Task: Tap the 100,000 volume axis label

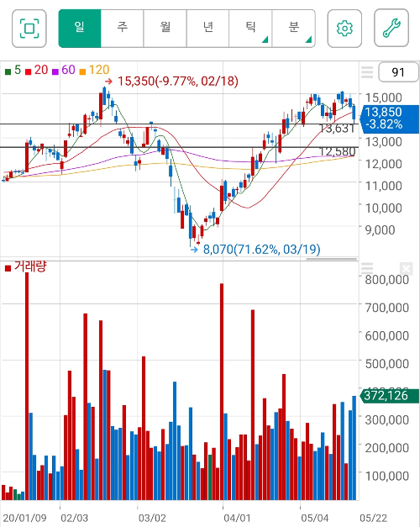Action: click(x=386, y=476)
